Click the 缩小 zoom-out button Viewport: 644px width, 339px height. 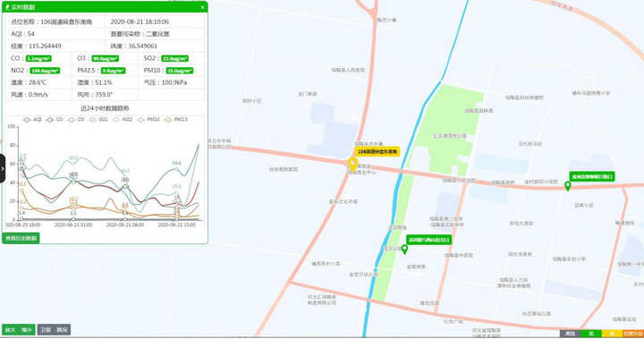coord(27,330)
